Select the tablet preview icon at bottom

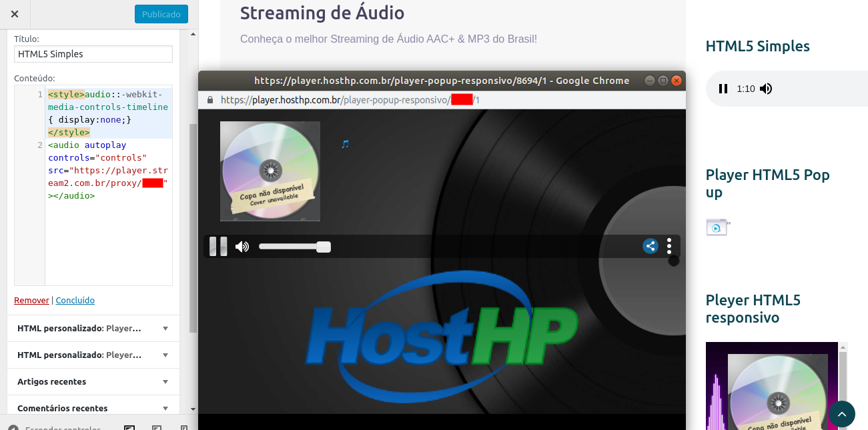click(x=155, y=427)
